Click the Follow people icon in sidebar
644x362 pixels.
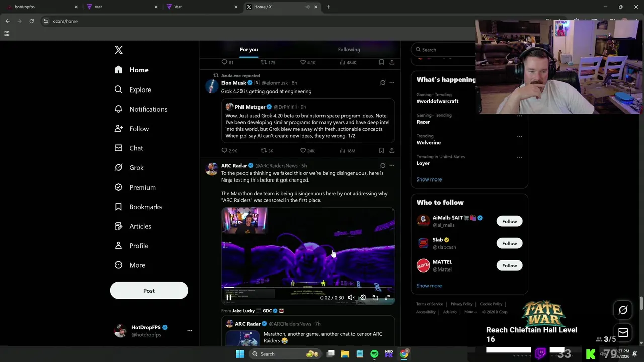pos(118,129)
